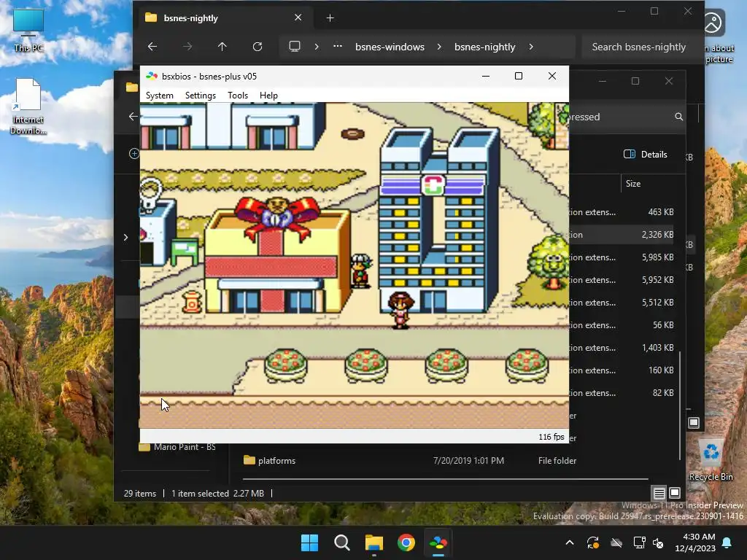The width and height of the screenshot is (747, 560).
Task: Open network display tray icon
Action: coord(639,542)
